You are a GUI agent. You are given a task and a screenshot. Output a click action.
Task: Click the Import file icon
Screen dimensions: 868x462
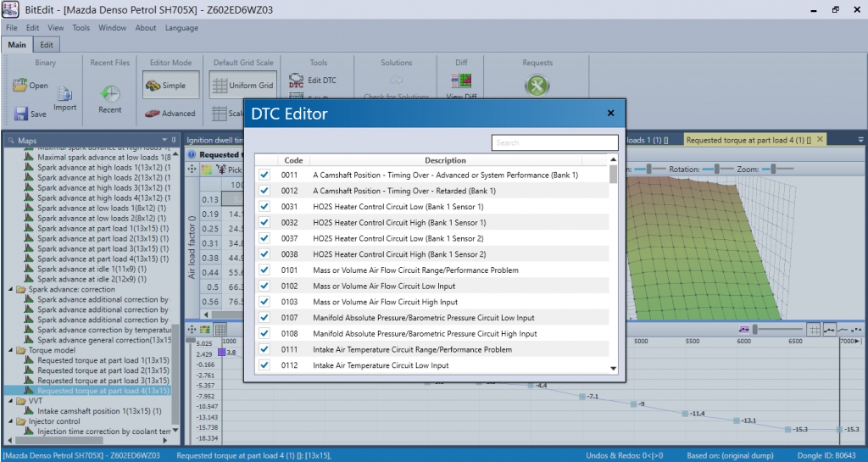click(64, 93)
